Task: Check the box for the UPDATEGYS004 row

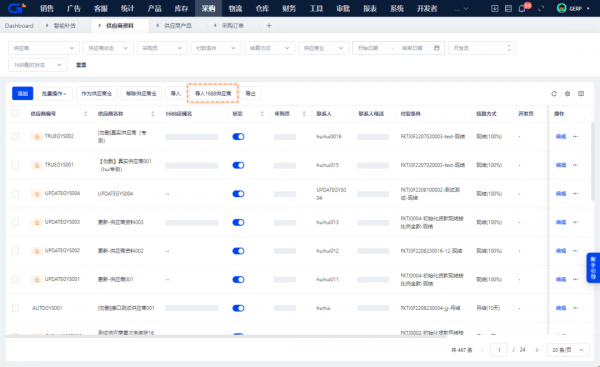Action: [15, 194]
